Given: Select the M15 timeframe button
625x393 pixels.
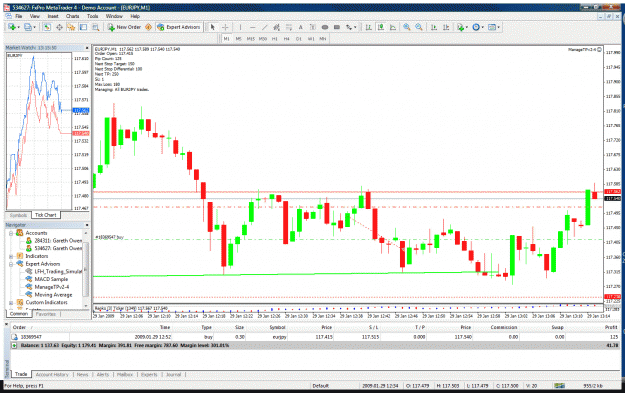Looking at the screenshot, I should click(x=250, y=39).
